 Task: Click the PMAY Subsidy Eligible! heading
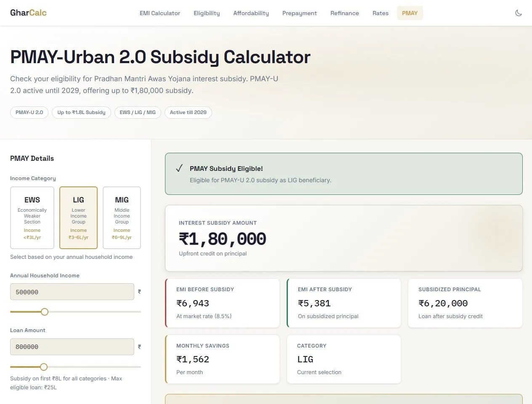[226, 168]
